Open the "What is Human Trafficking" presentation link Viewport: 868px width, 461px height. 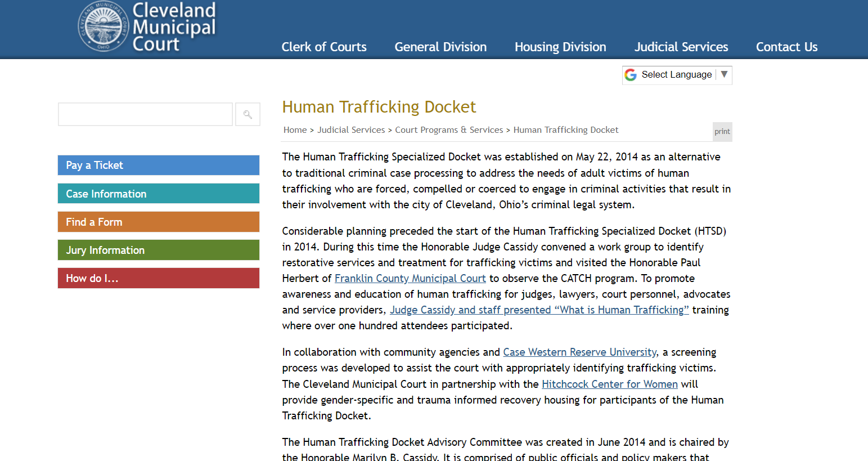(x=539, y=310)
